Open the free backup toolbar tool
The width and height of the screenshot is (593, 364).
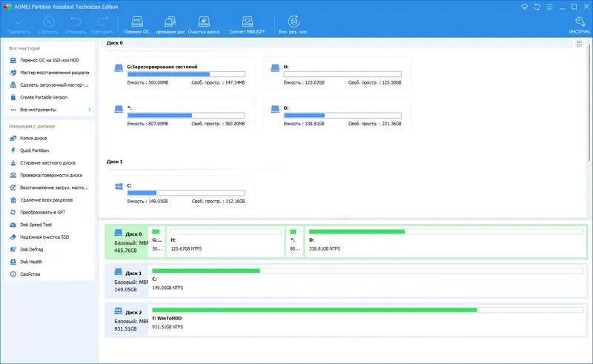(x=294, y=25)
